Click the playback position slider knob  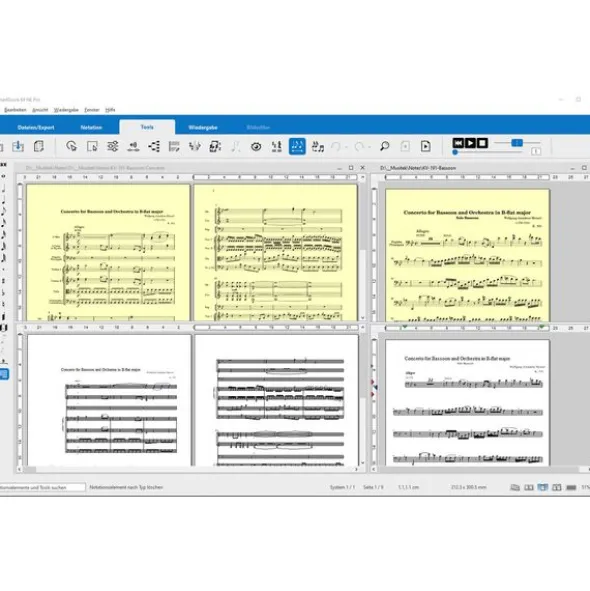click(x=455, y=152)
